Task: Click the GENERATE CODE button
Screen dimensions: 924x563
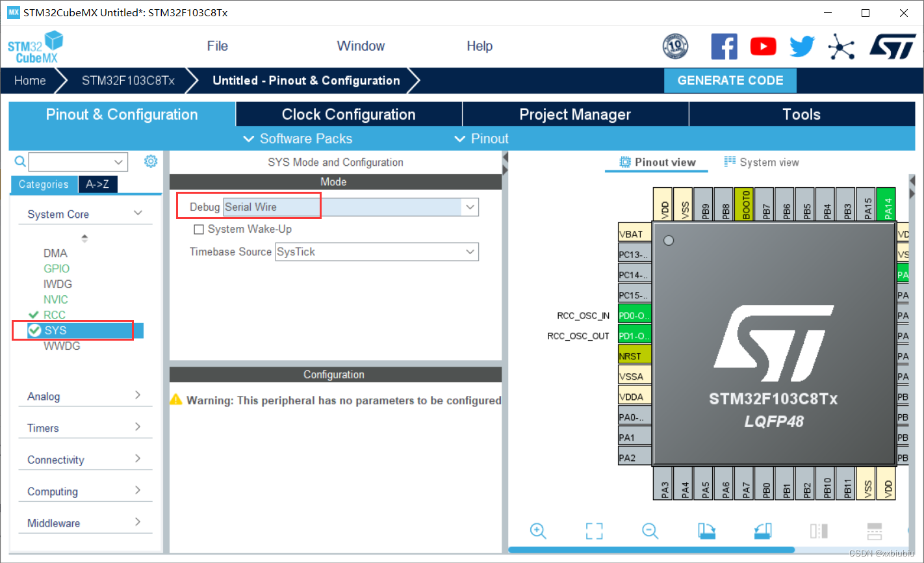Action: (730, 81)
